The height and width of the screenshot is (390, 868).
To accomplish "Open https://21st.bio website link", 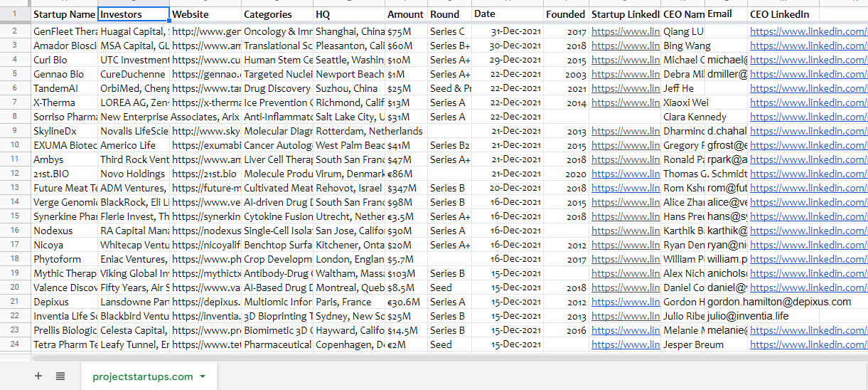I will pyautogui.click(x=205, y=174).
